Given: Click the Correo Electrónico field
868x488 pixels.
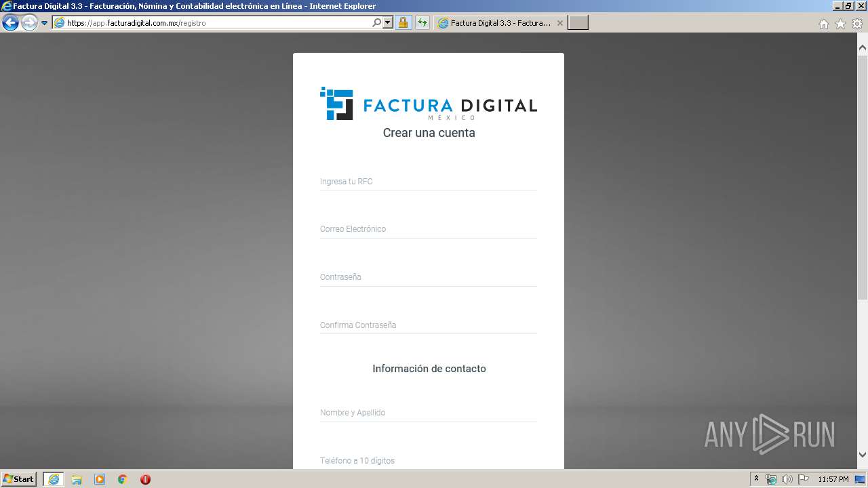Looking at the screenshot, I should (x=428, y=229).
